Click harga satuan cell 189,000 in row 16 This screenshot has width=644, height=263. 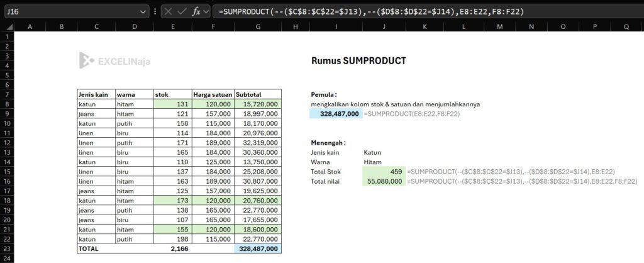click(213, 181)
